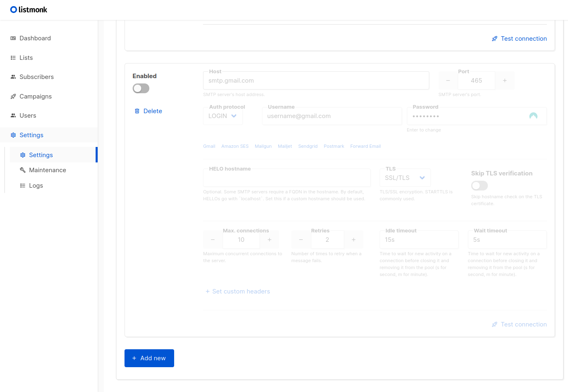Viewport: 568px width, 392px height.
Task: Click the Maintenance wrench icon
Action: tap(23, 170)
